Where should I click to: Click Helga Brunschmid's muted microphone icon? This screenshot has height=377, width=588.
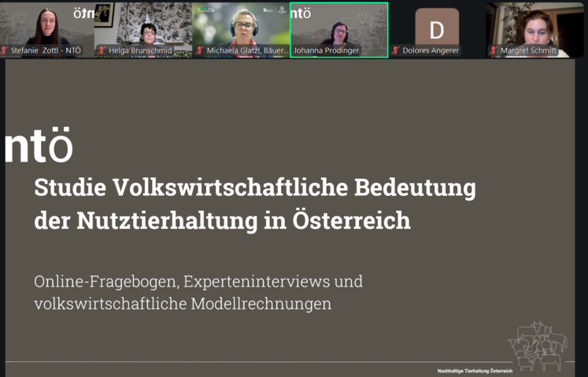102,50
